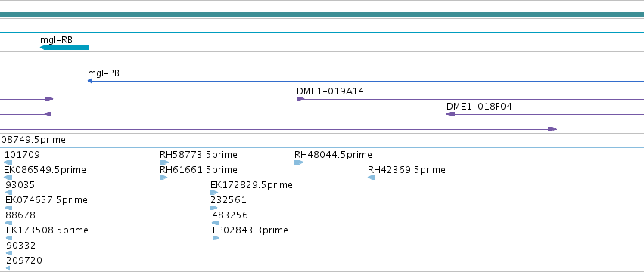Click the EP02843.3prime feature arrow

[x=216, y=238]
